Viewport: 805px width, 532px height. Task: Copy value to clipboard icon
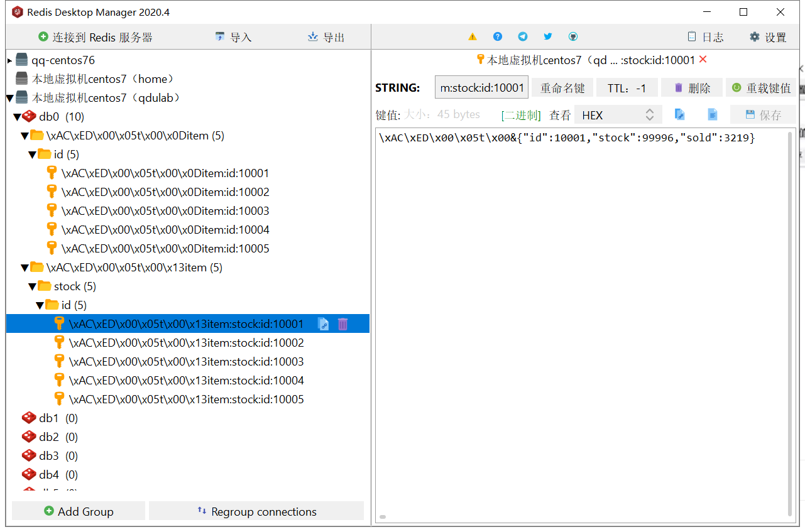pos(679,114)
